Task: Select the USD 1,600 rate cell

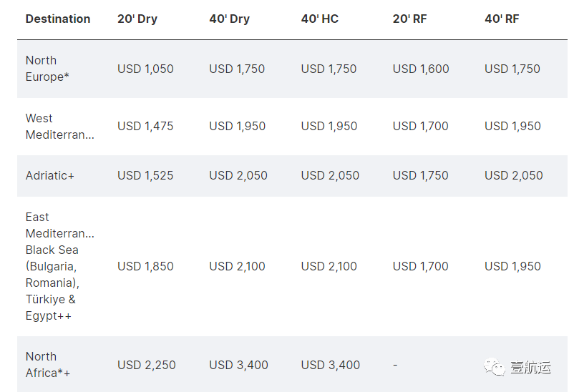Action: (421, 69)
